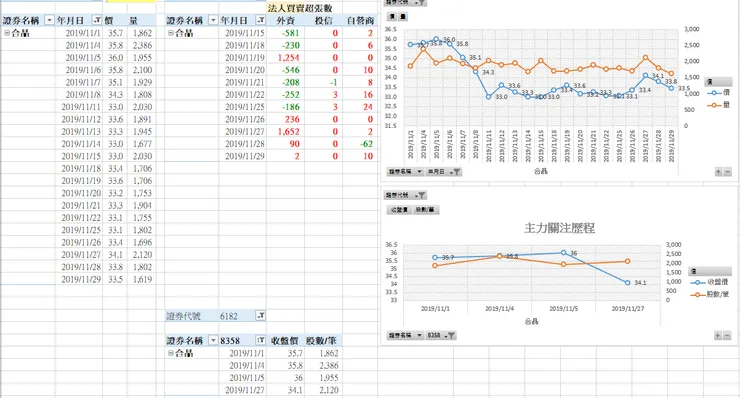Click 量 field button on top chart
The image size is (740, 398).
(x=403, y=17)
